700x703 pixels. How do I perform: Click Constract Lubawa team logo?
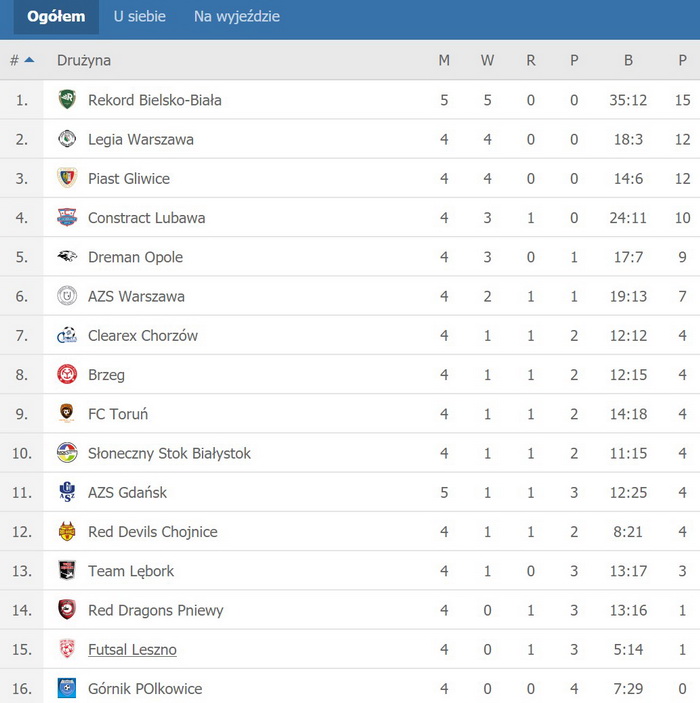pyautogui.click(x=67, y=217)
